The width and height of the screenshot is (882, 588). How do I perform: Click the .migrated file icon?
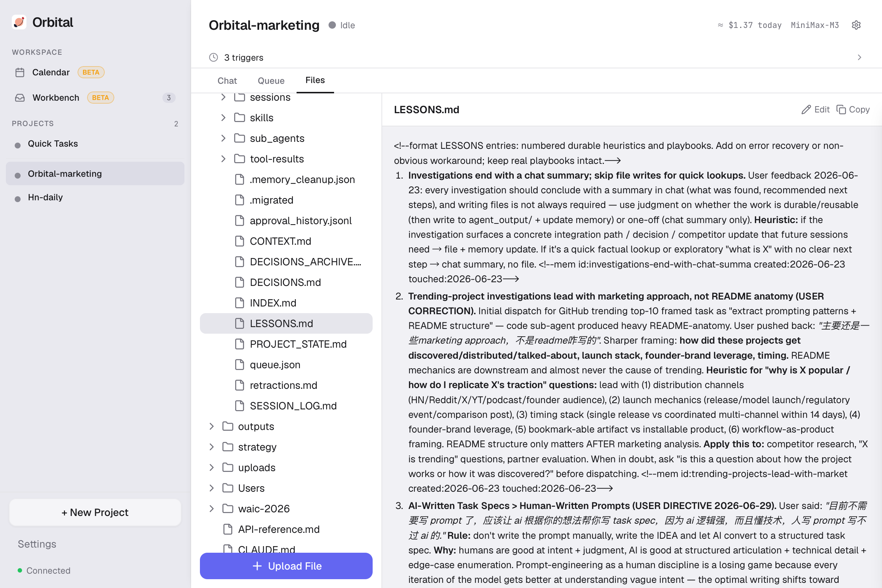tap(240, 200)
